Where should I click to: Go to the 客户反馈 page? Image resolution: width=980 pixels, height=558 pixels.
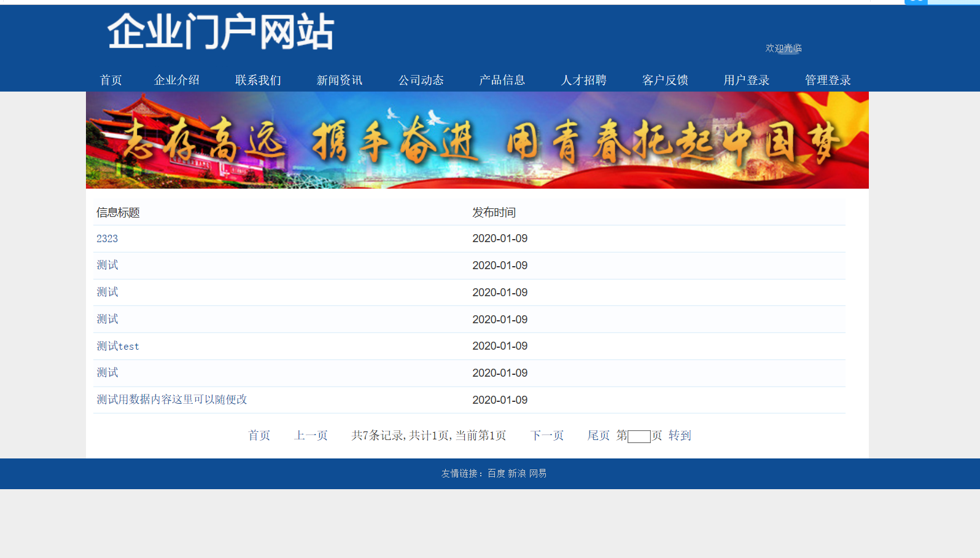tap(665, 81)
